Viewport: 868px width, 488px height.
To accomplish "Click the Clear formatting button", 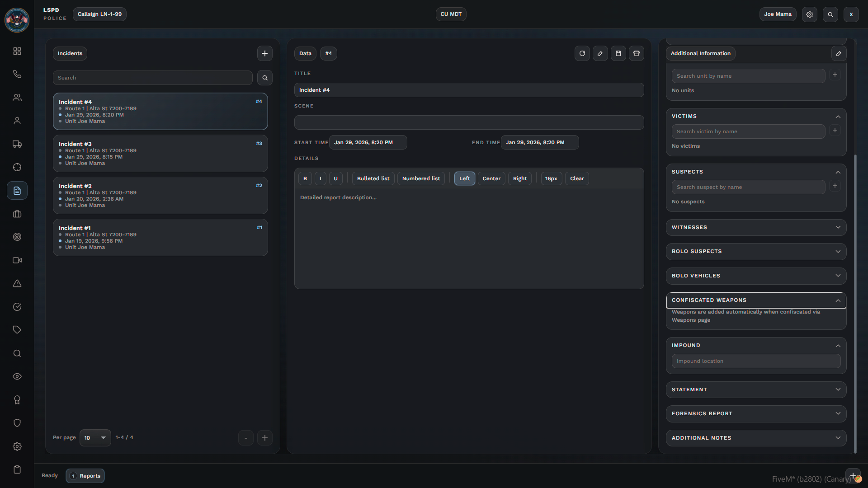I will click(x=577, y=178).
